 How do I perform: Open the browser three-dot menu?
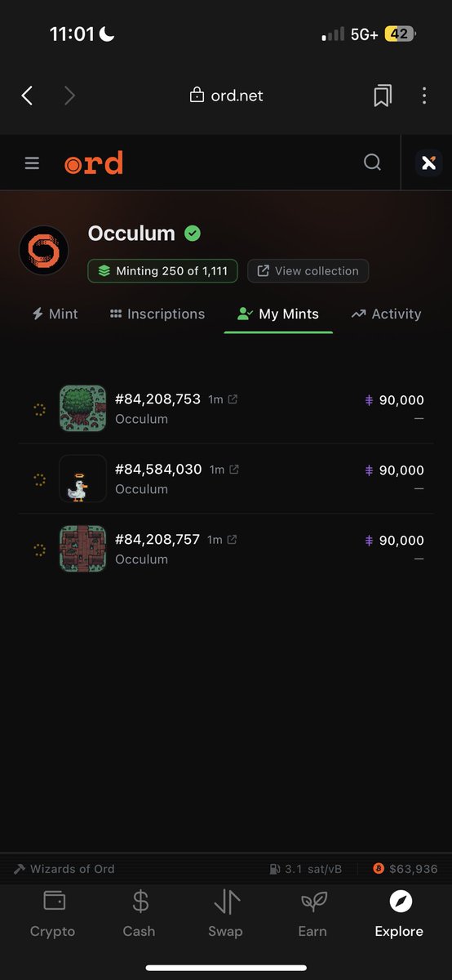424,96
